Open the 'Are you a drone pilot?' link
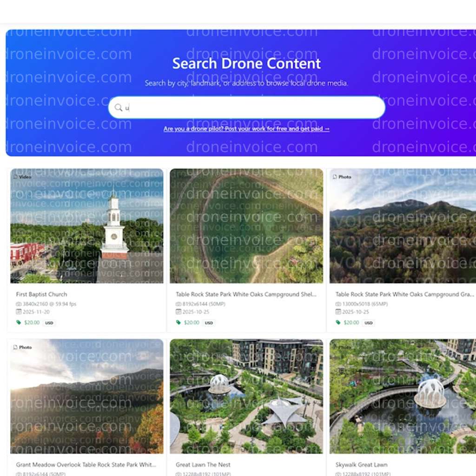 pyautogui.click(x=246, y=129)
